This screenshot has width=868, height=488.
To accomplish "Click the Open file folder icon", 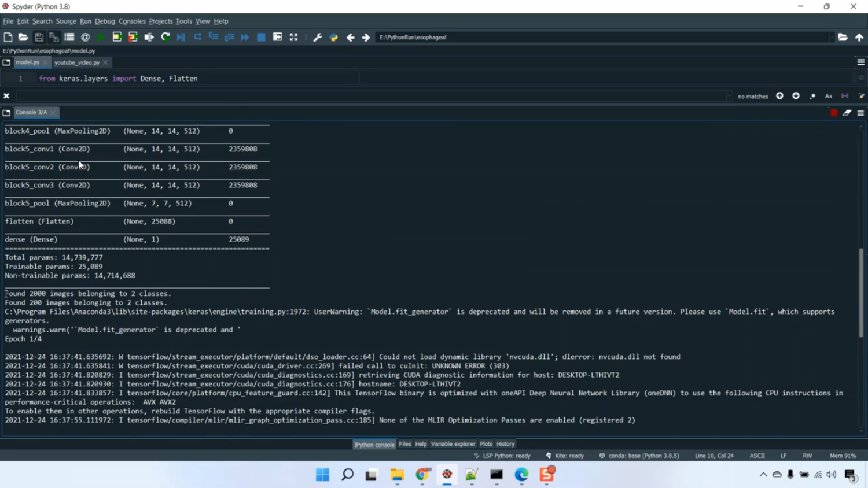I will (23, 37).
